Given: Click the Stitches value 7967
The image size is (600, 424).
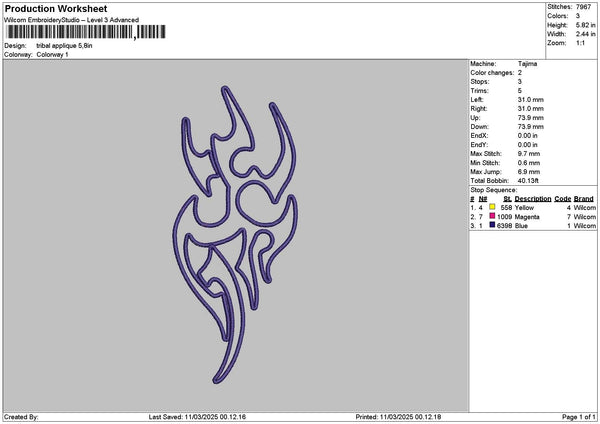Looking at the screenshot, I should 584,7.
